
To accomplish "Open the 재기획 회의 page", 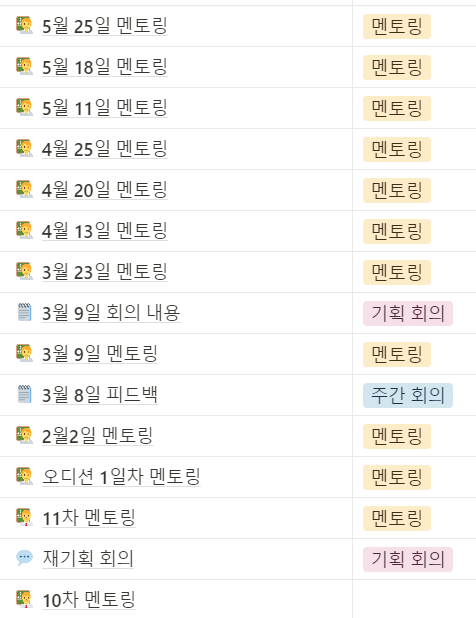I will (88, 558).
